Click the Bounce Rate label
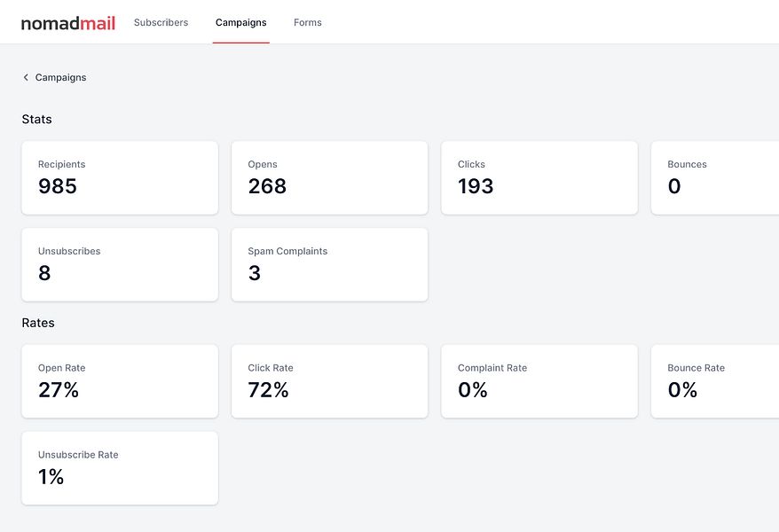 coord(696,368)
